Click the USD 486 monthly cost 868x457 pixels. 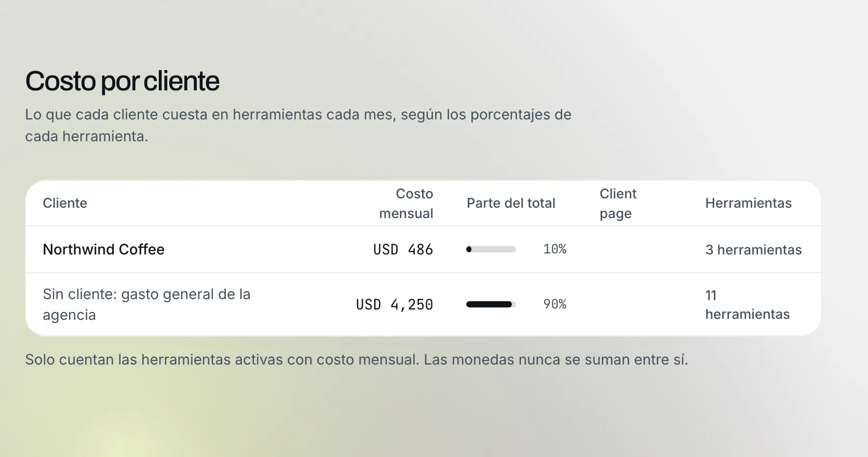403,250
